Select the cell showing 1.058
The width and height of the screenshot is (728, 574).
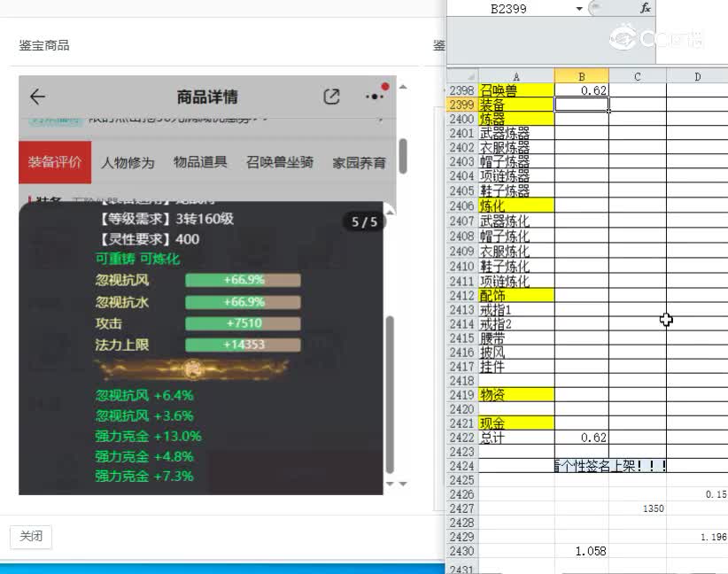pyautogui.click(x=581, y=551)
